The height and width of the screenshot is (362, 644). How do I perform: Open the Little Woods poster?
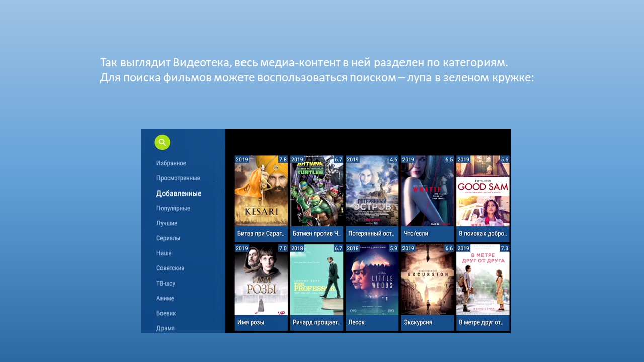372,280
